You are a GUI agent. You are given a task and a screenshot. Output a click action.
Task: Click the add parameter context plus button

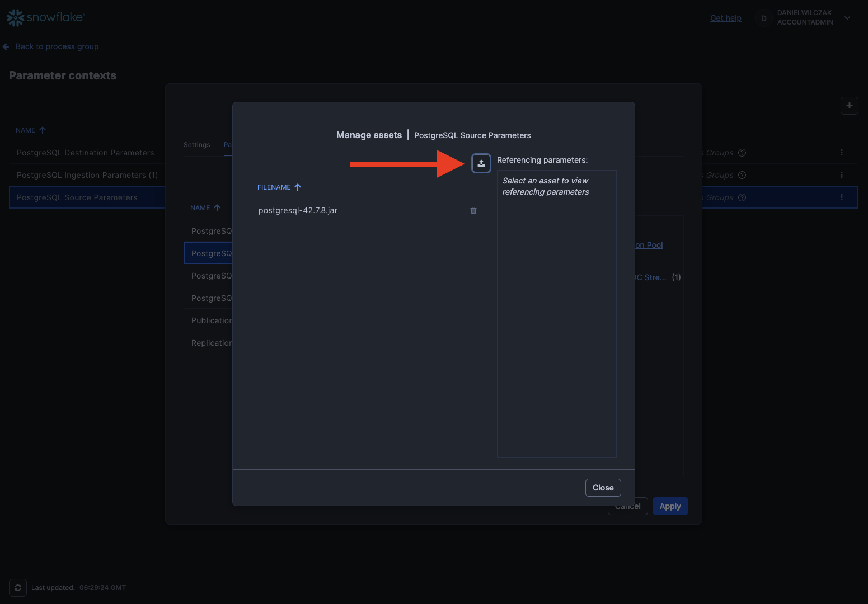tap(849, 106)
